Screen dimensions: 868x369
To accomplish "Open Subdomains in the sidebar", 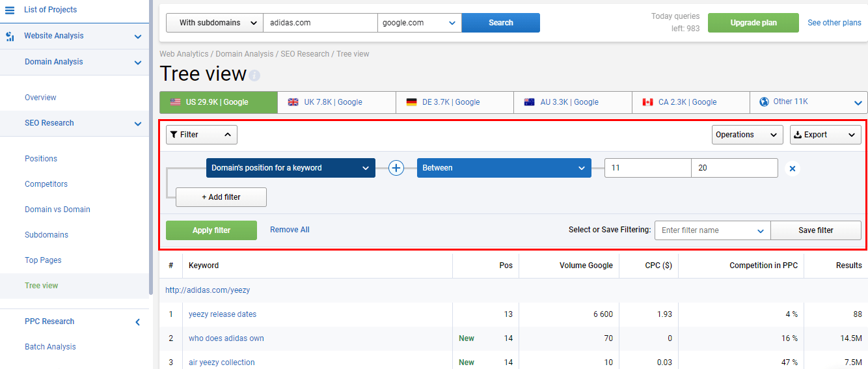I will point(46,235).
